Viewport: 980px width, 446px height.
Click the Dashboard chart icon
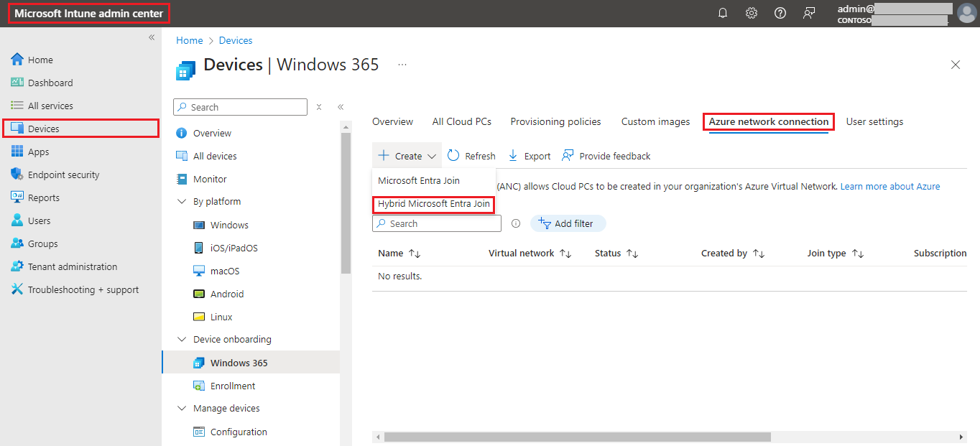coord(17,83)
